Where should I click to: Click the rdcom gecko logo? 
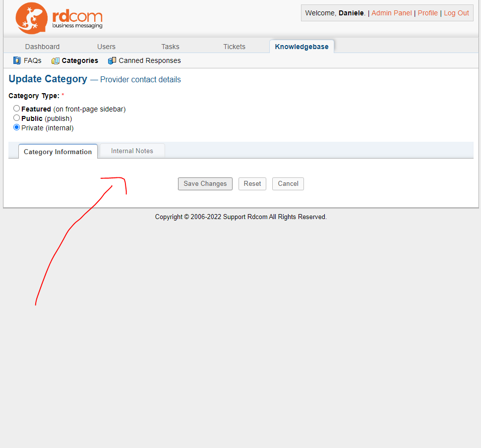coord(32,18)
